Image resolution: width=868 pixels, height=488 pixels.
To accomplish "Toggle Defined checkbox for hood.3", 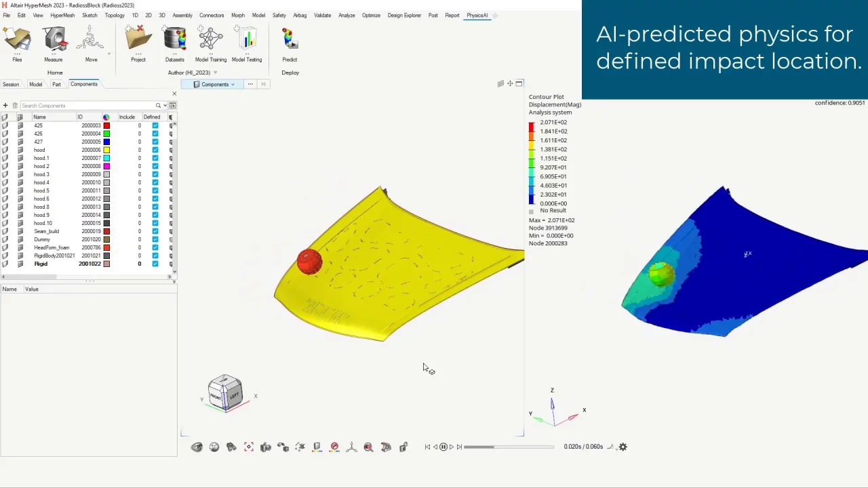I will point(155,174).
